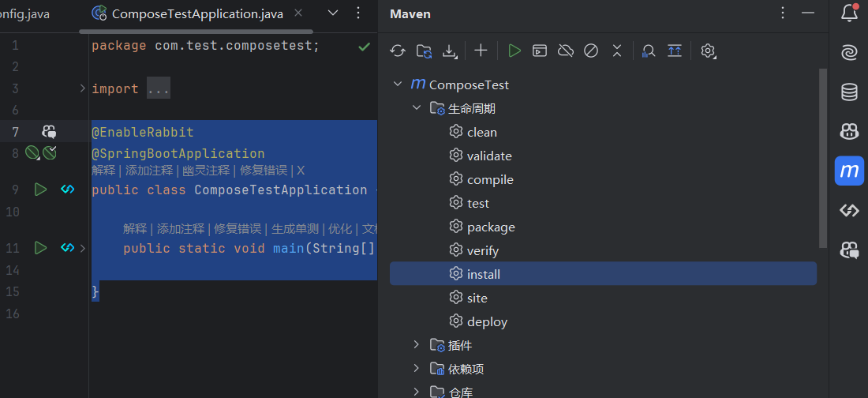Click the Maven tool window sidebar icon
This screenshot has height=398, width=868.
(x=849, y=171)
